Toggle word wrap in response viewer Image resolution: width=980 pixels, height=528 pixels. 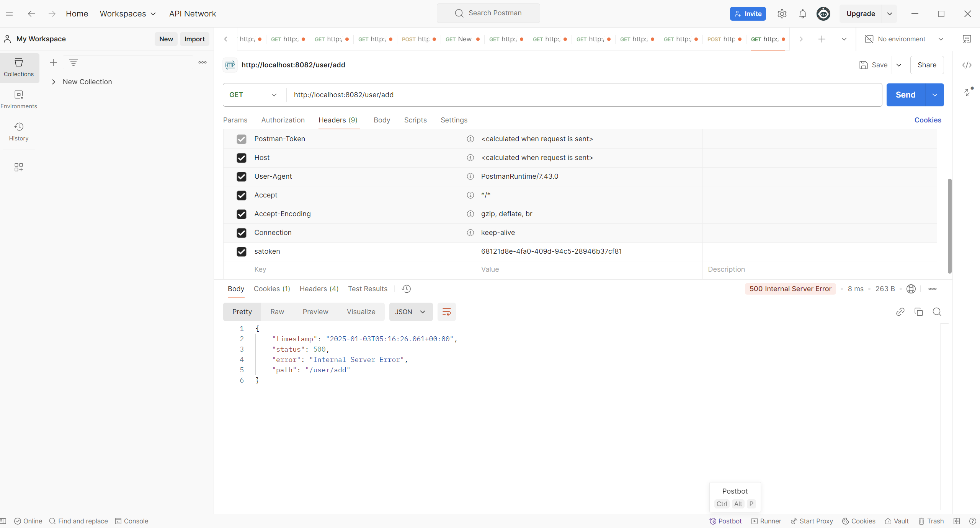[446, 312]
